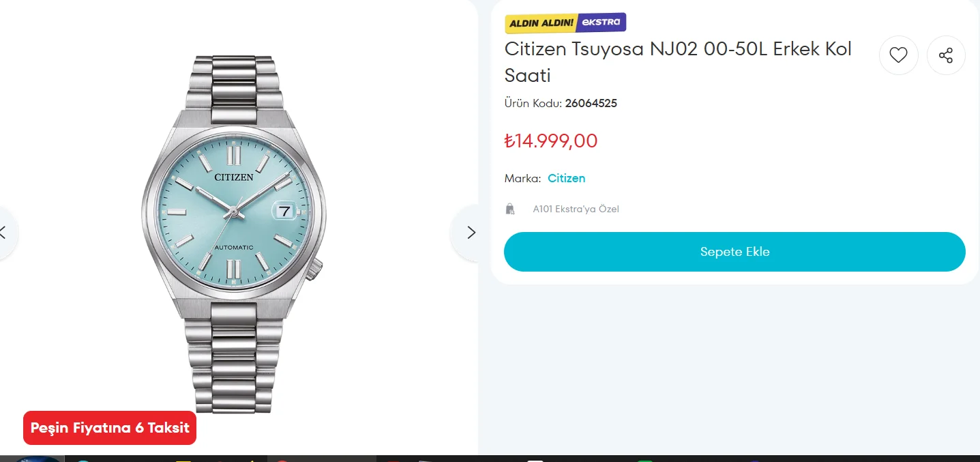Add the watch to favorites with heart icon
Viewport: 980px width, 462px height.
point(898,55)
